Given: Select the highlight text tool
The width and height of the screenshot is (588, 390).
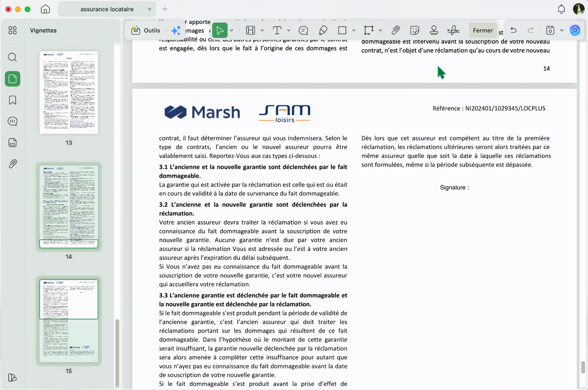Looking at the screenshot, I should (250, 30).
